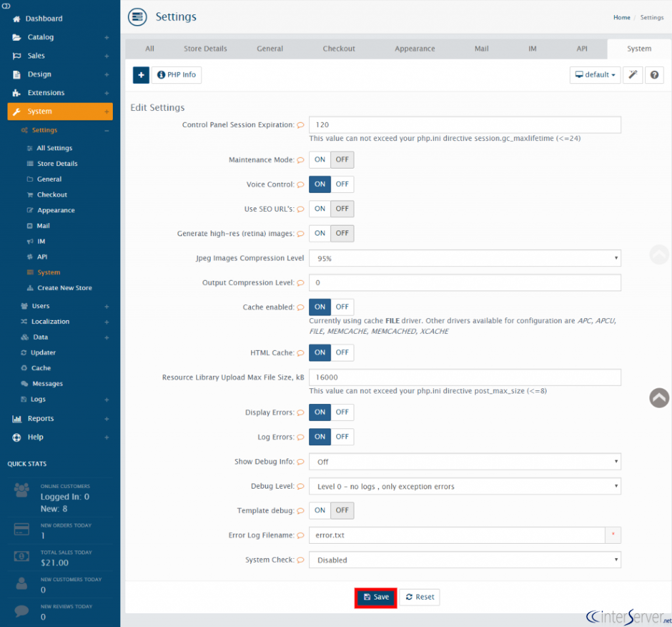Click the Settings list icon by the page title

(x=138, y=17)
